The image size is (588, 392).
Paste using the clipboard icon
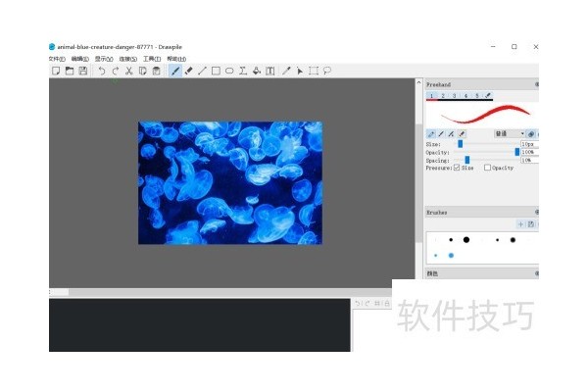(x=157, y=71)
